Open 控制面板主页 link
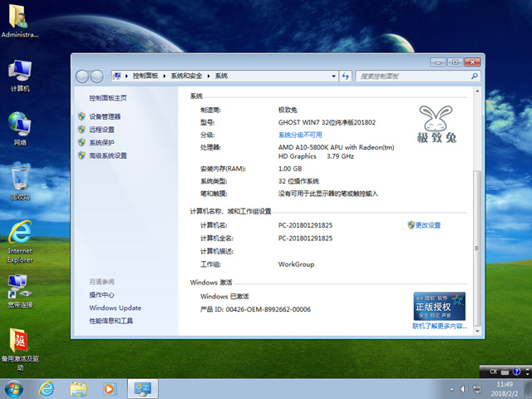The height and width of the screenshot is (399, 532). (108, 98)
